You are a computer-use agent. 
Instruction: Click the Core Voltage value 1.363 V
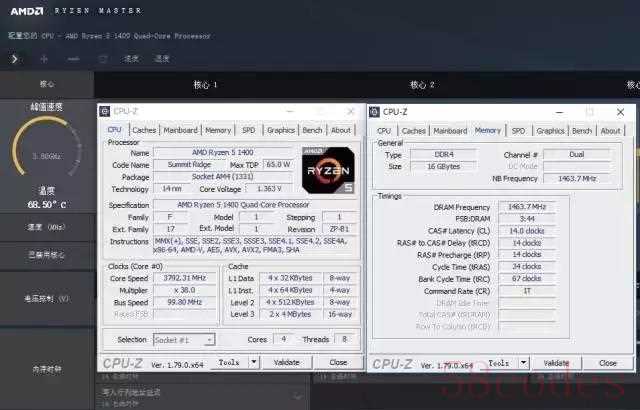coord(269,189)
